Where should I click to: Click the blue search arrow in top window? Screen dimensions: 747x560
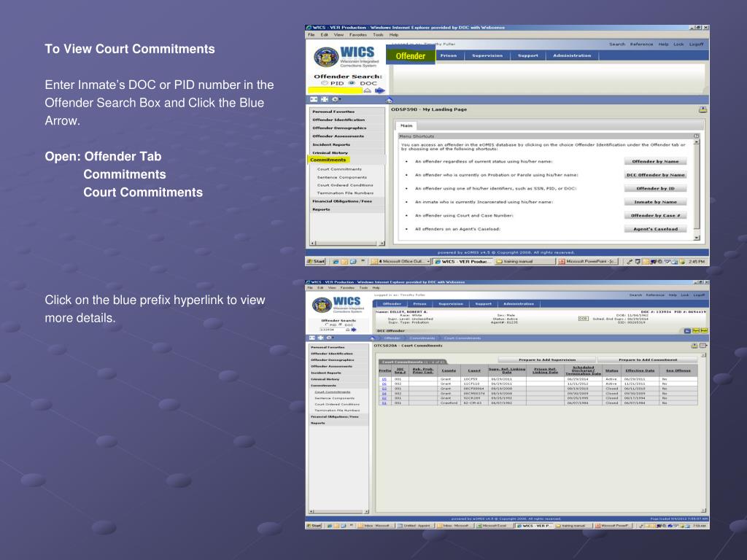point(379,90)
